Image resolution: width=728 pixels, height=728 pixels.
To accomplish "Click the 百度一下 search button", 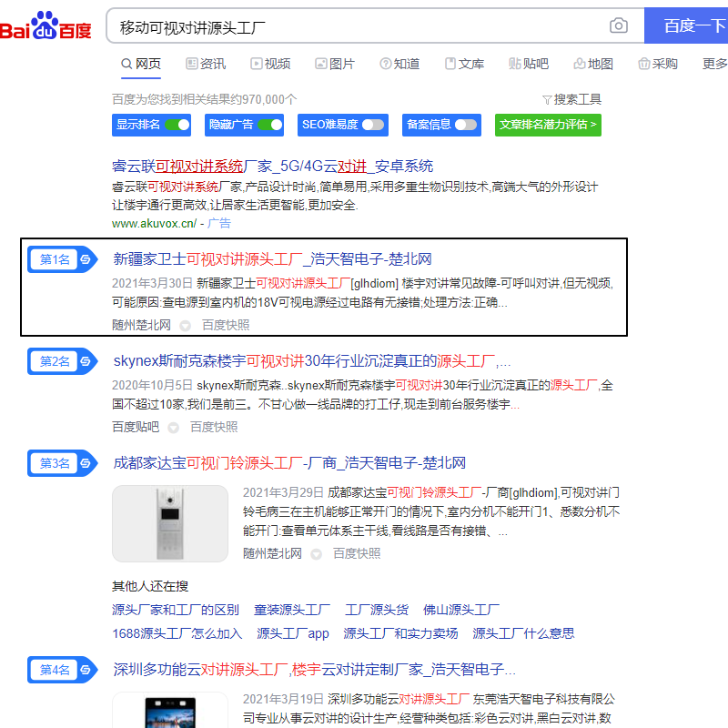I will (686, 25).
